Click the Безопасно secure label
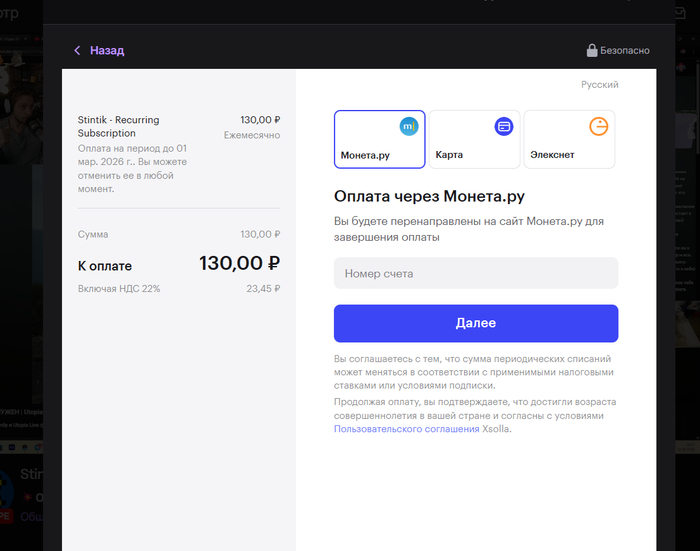 coord(625,50)
